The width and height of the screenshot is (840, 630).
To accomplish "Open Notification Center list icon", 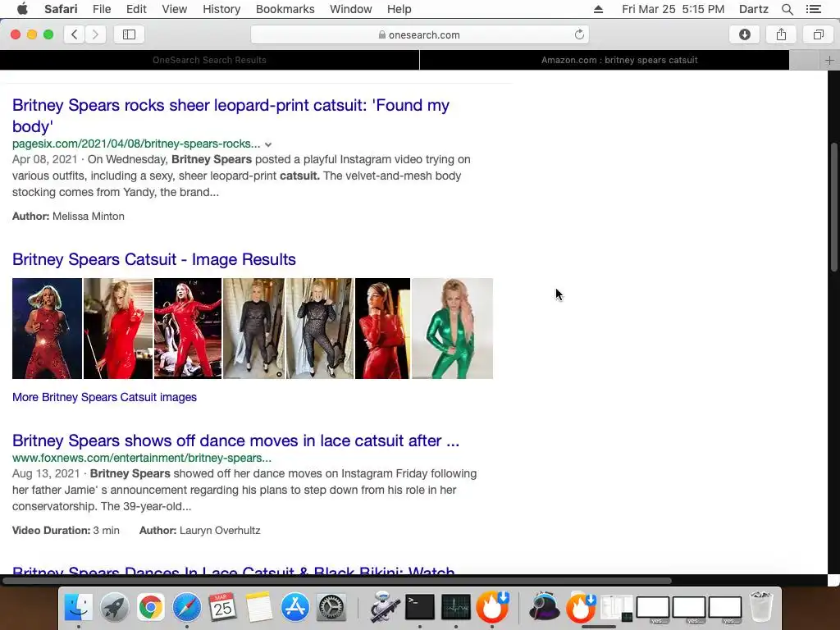I will [813, 9].
